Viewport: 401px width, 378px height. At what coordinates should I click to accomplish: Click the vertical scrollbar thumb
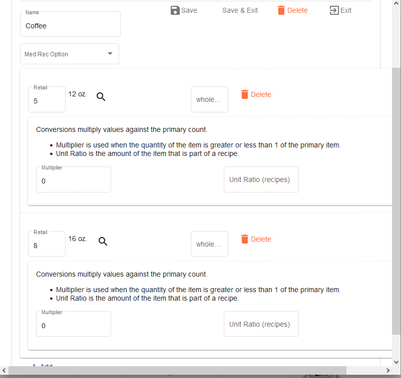click(396, 202)
